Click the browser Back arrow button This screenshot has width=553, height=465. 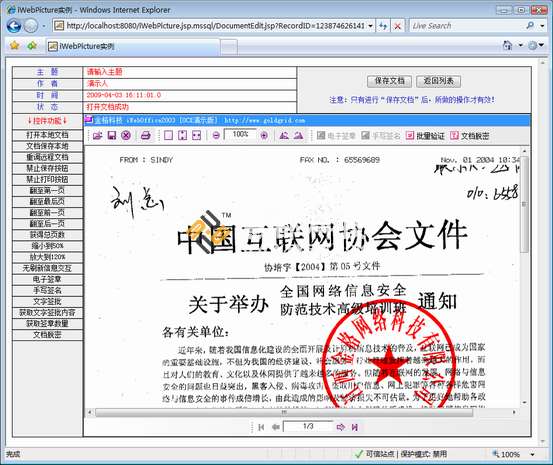14,26
